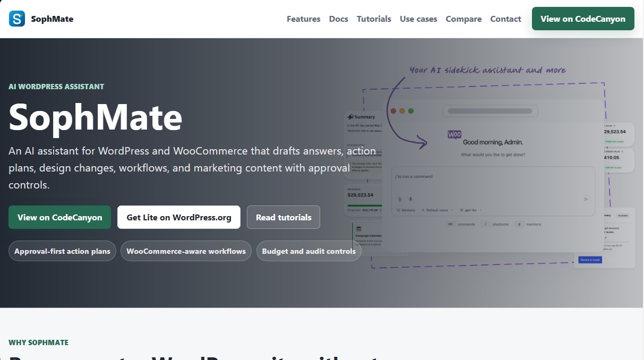Click View on CodeCanyon in the header

[583, 19]
